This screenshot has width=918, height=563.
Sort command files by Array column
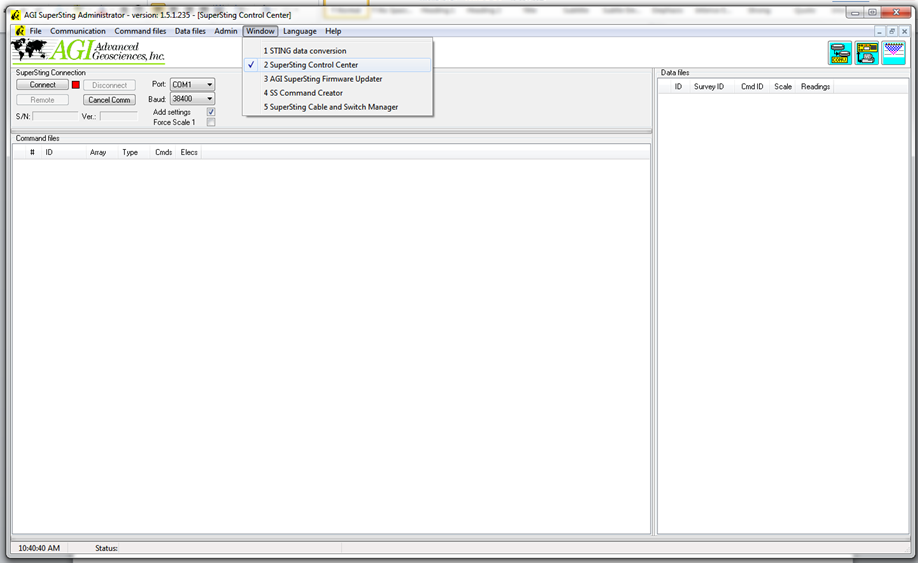pyautogui.click(x=102, y=152)
